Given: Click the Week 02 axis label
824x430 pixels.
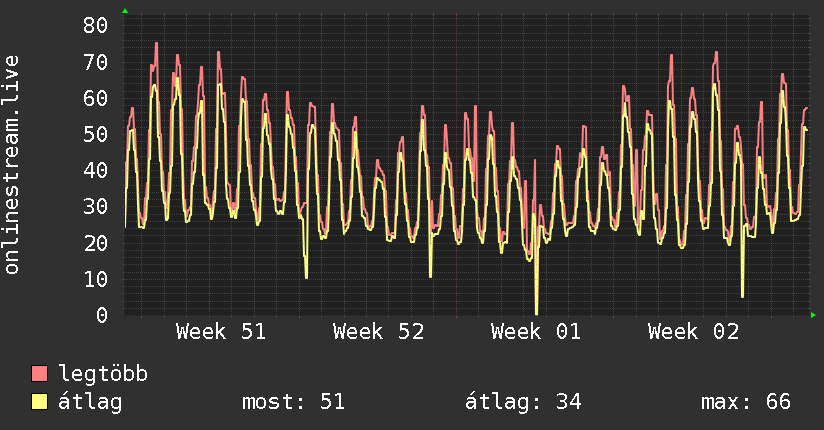Looking at the screenshot, I should (694, 332).
